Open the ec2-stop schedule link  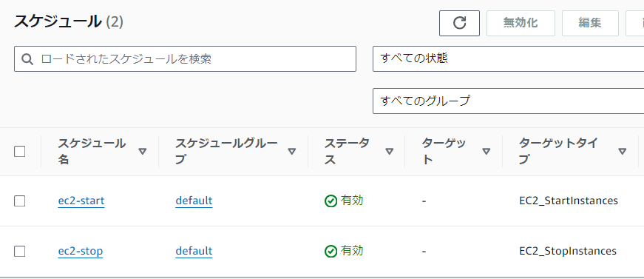coord(81,251)
